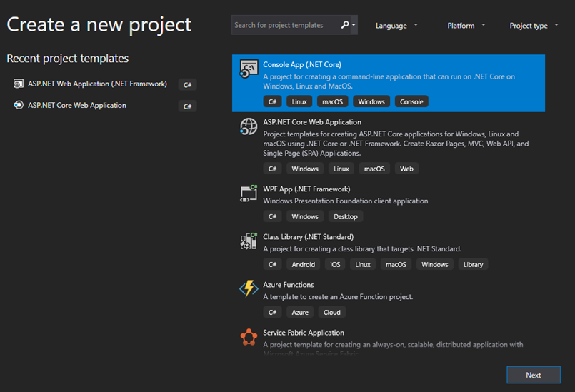Click the Web tag on ASP.NET Core template
Screen dimensions: 575x392
tap(406, 169)
